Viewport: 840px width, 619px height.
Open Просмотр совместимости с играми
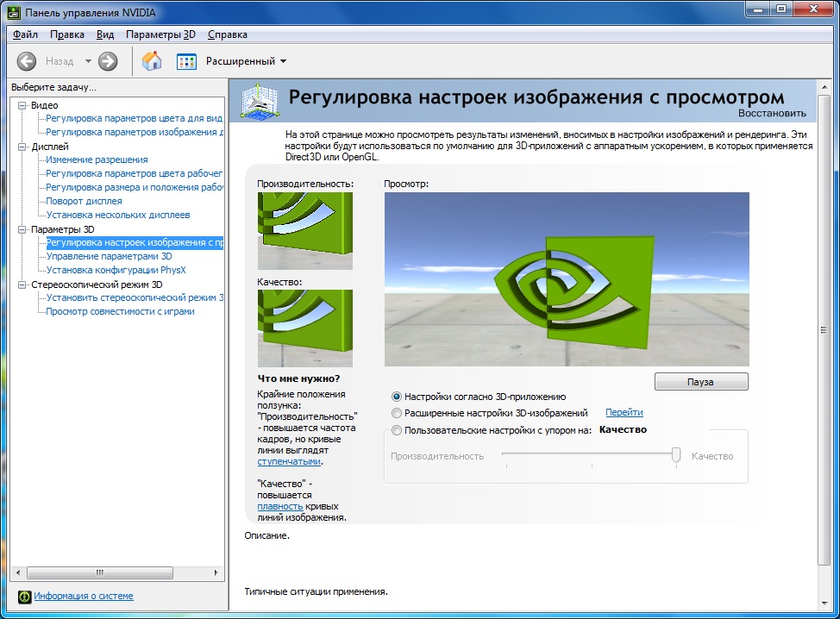[x=120, y=311]
